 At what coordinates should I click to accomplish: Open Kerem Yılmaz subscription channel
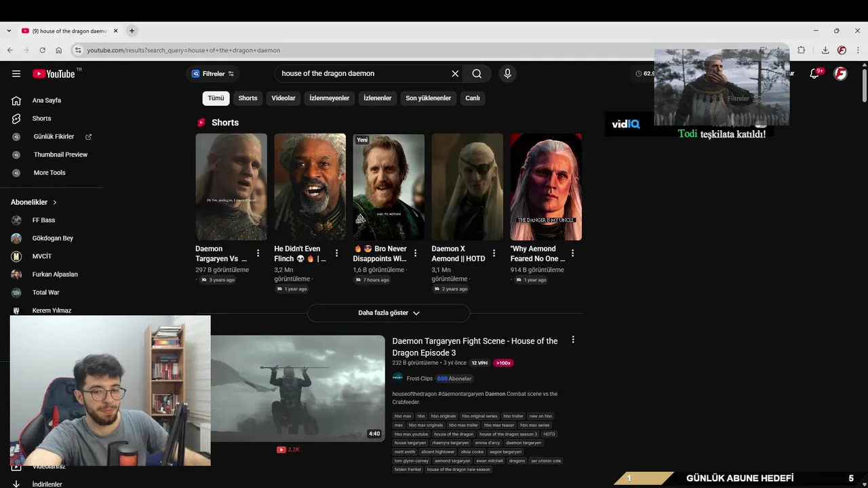point(52,310)
